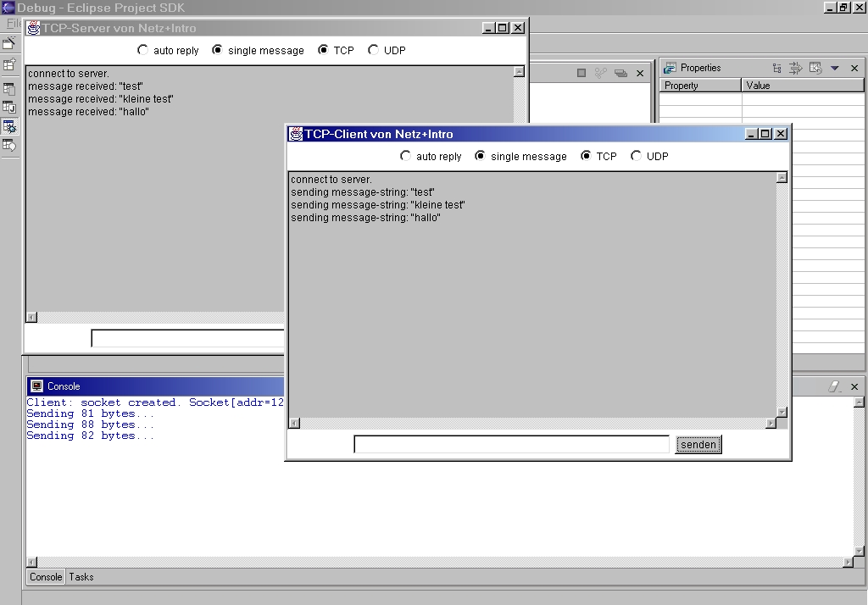Select auto reply in TCP-Client window

pyautogui.click(x=406, y=156)
